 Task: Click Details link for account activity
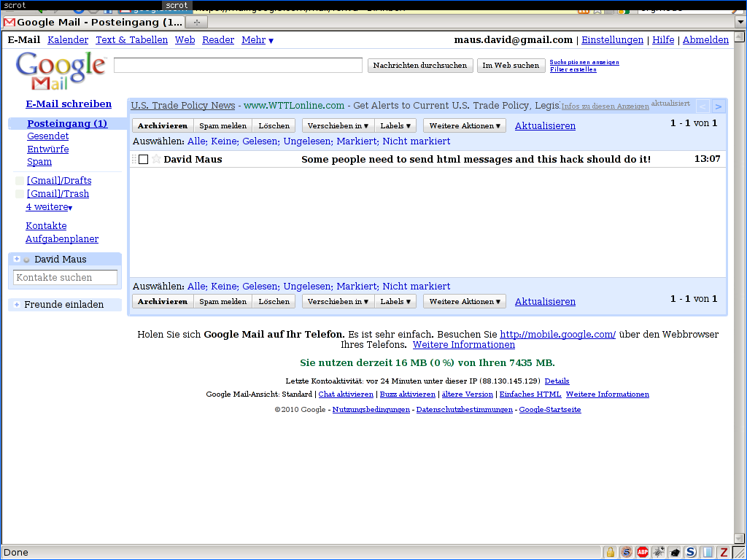click(x=557, y=381)
